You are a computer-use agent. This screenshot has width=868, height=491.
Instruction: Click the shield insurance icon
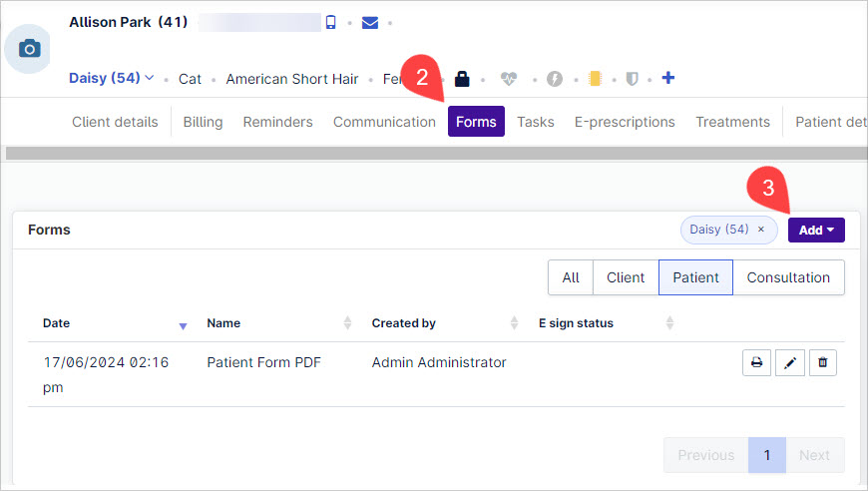(632, 79)
